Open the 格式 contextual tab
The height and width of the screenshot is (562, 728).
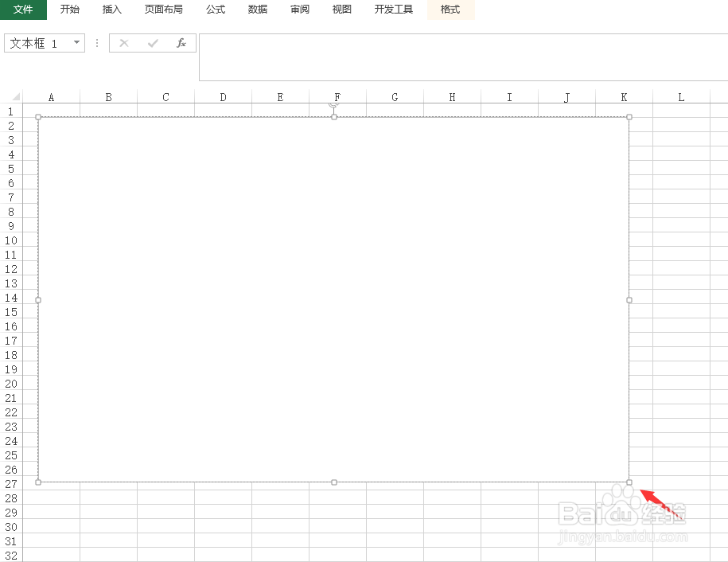[x=450, y=10]
